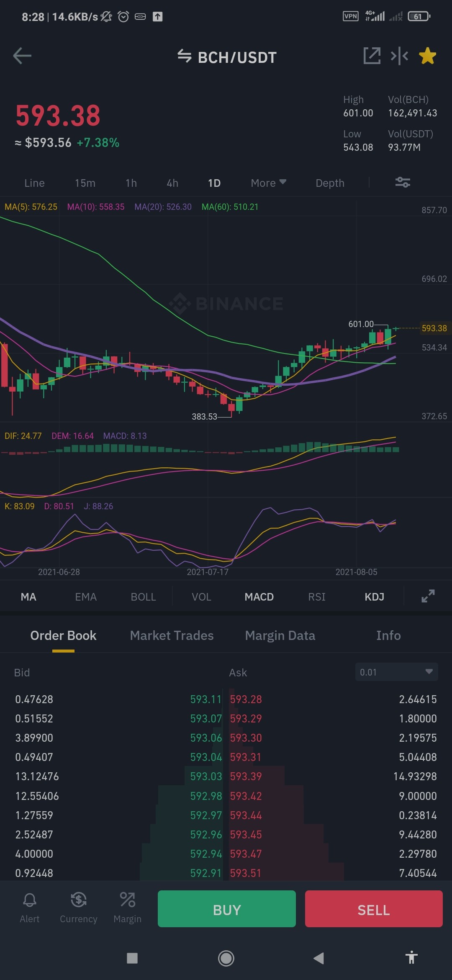Expand the More timeframes dropdown
Screen dimensions: 452x980
click(x=268, y=183)
